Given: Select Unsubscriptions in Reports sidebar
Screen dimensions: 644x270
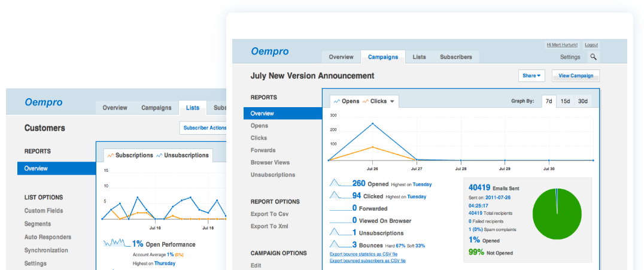Looking at the screenshot, I should 272,175.
